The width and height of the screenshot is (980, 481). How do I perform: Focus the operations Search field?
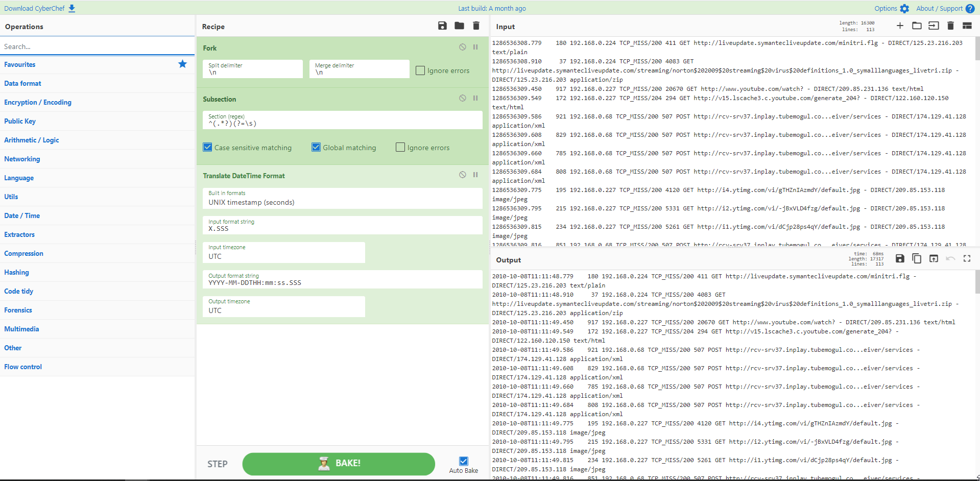pyautogui.click(x=97, y=46)
